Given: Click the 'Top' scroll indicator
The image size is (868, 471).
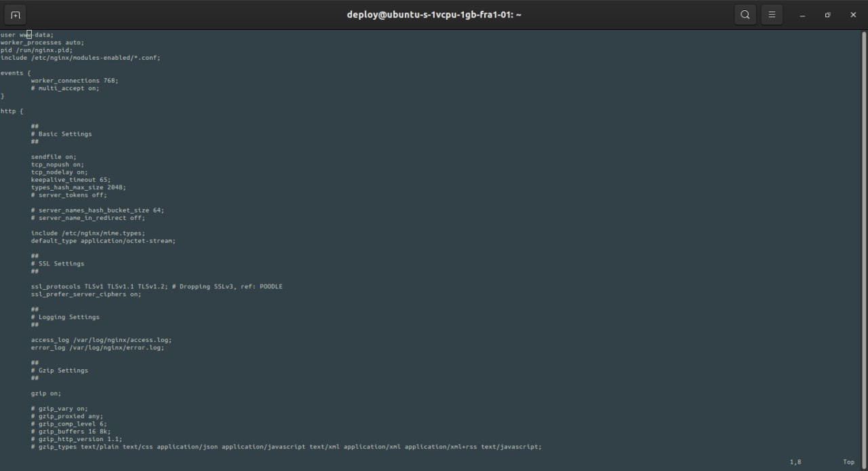Looking at the screenshot, I should pyautogui.click(x=848, y=462).
